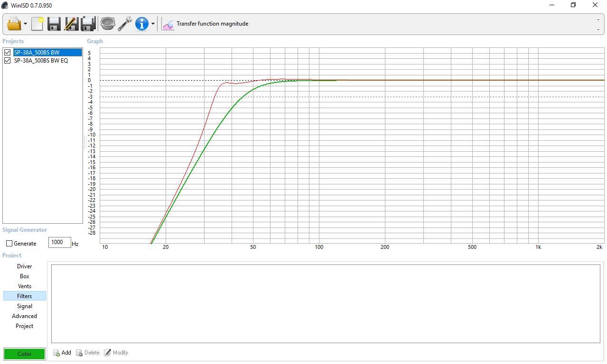Select project SP-38A_500BS BW EQ in list

click(41, 61)
